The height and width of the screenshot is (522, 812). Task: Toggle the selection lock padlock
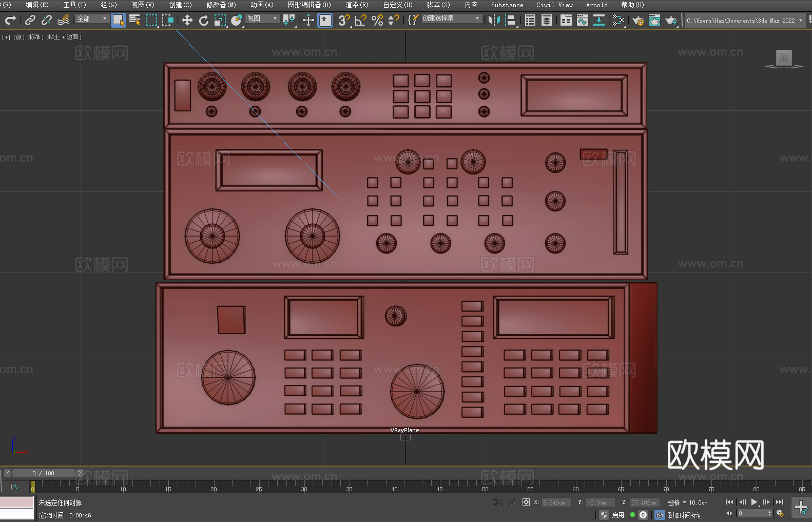point(512,502)
